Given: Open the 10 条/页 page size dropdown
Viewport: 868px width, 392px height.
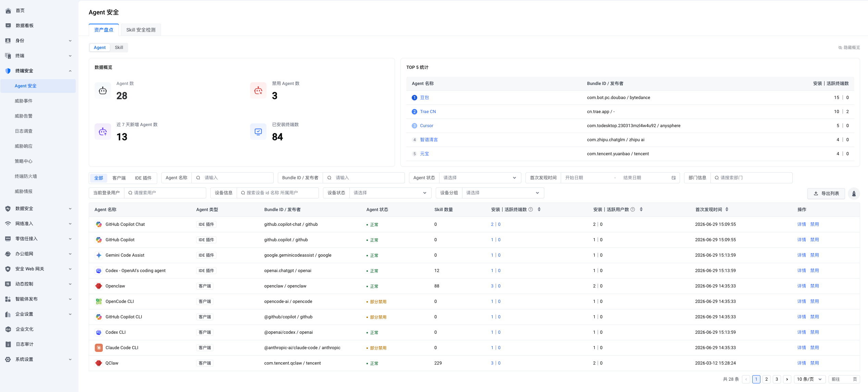Looking at the screenshot, I should [809, 379].
